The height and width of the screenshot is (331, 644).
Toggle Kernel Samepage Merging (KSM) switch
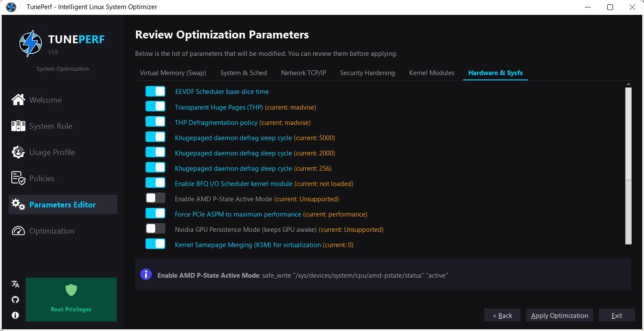point(155,244)
